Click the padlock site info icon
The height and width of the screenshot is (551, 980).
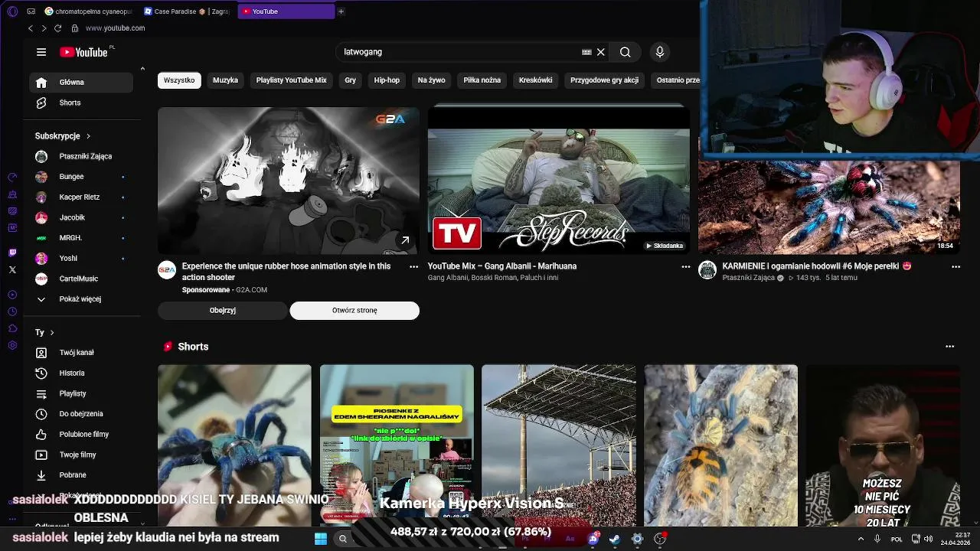74,28
